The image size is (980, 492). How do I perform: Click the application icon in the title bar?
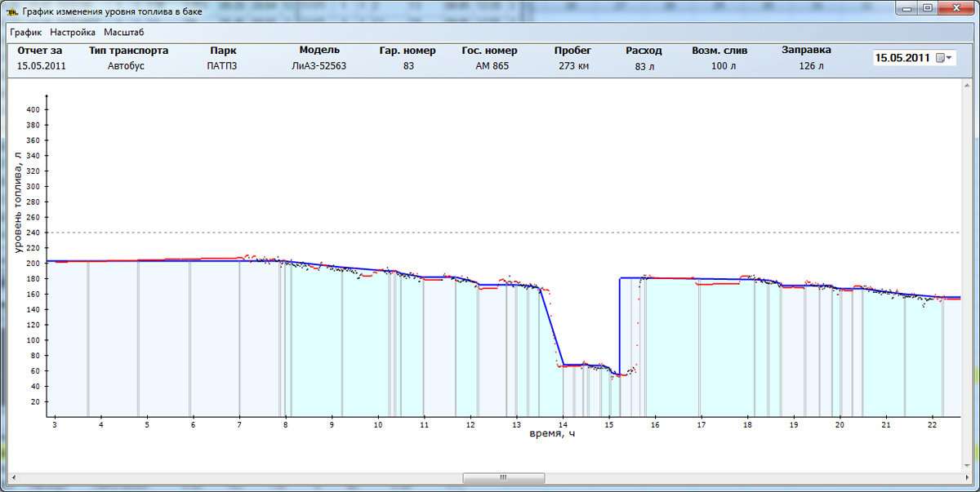[x=12, y=12]
